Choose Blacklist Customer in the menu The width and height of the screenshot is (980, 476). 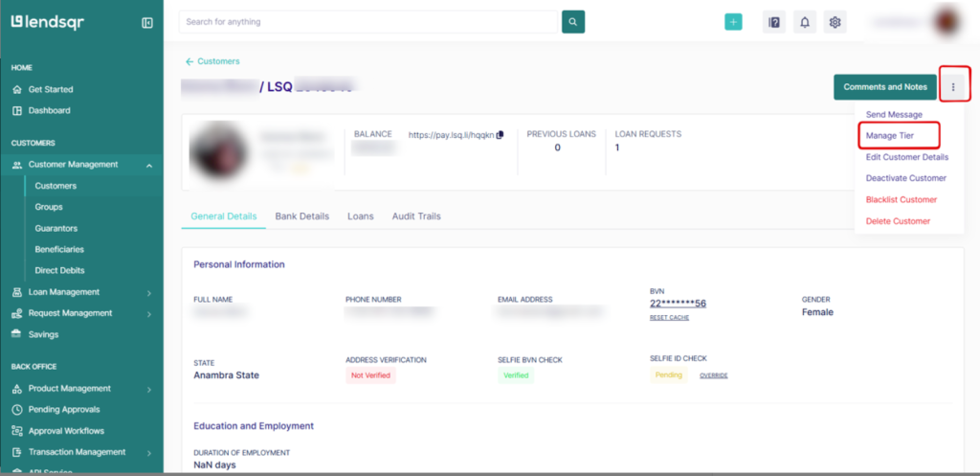pyautogui.click(x=901, y=199)
